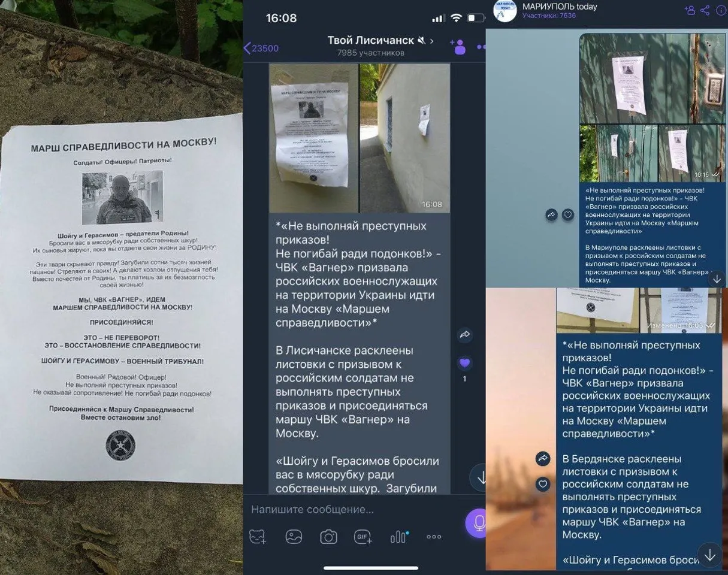Show more attachment options with three dots
The width and height of the screenshot is (728, 575).
434,537
